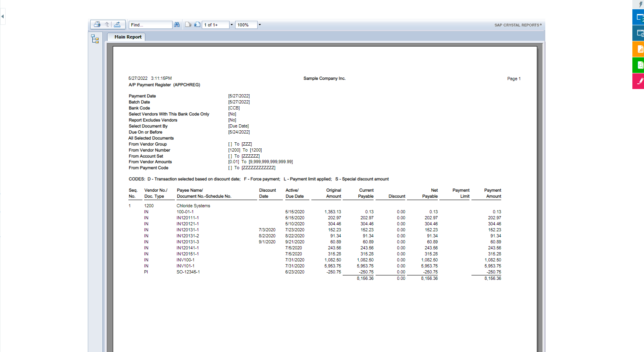Click the print report icon
644x352 pixels.
(x=97, y=24)
